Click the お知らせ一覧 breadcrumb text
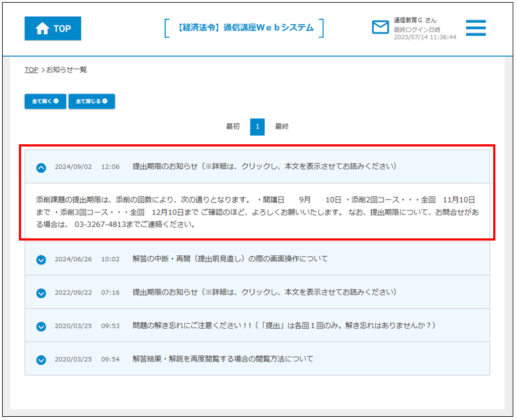This screenshot has height=420, width=517. (66, 70)
